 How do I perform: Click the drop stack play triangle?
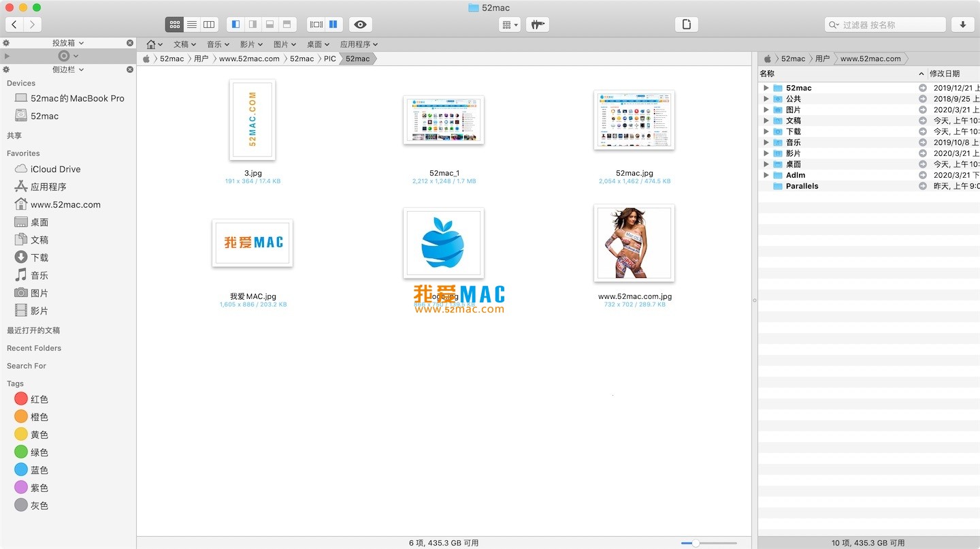tap(7, 56)
